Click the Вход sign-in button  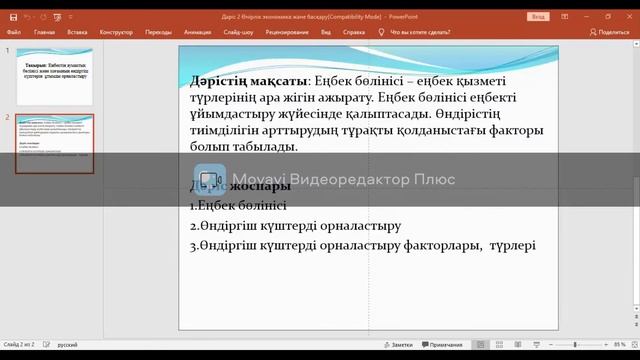click(538, 17)
